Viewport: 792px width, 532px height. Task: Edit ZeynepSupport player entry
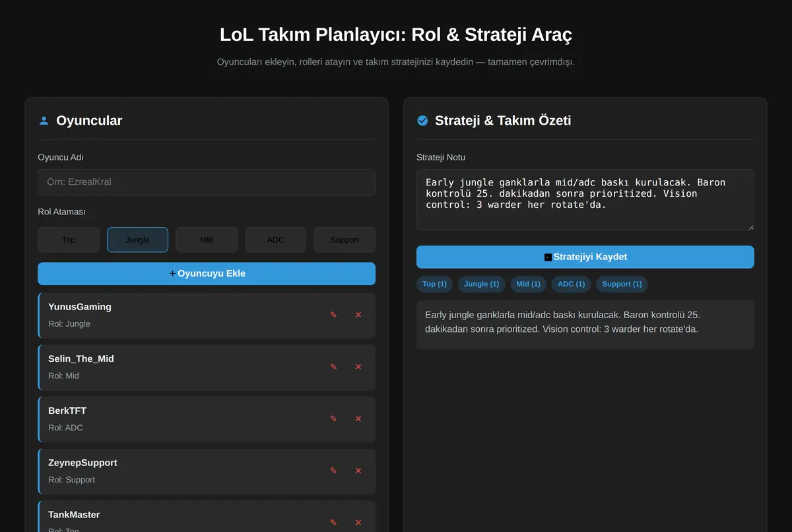pos(333,471)
